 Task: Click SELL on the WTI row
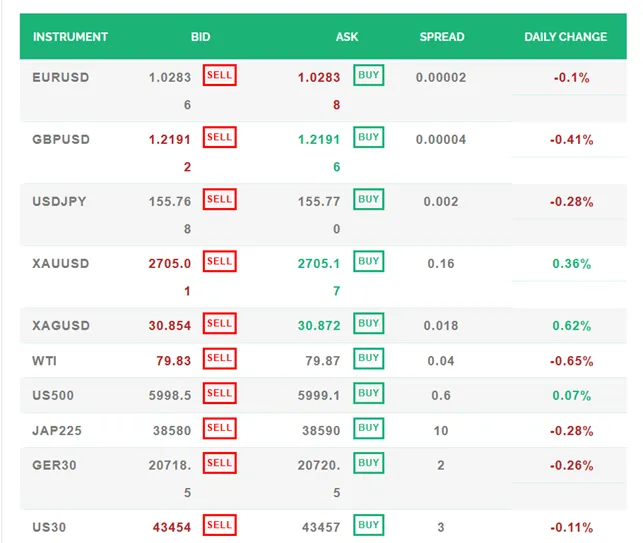[x=219, y=358]
